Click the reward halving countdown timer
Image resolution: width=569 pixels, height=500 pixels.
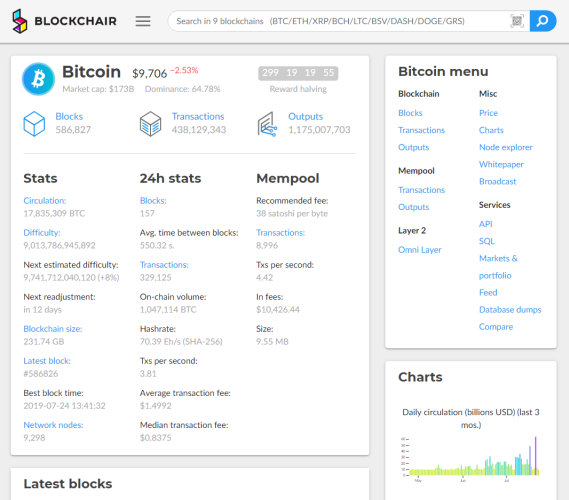(x=298, y=73)
